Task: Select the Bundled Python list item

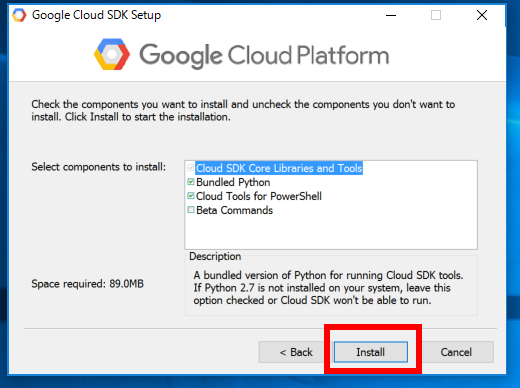Action: [x=233, y=182]
